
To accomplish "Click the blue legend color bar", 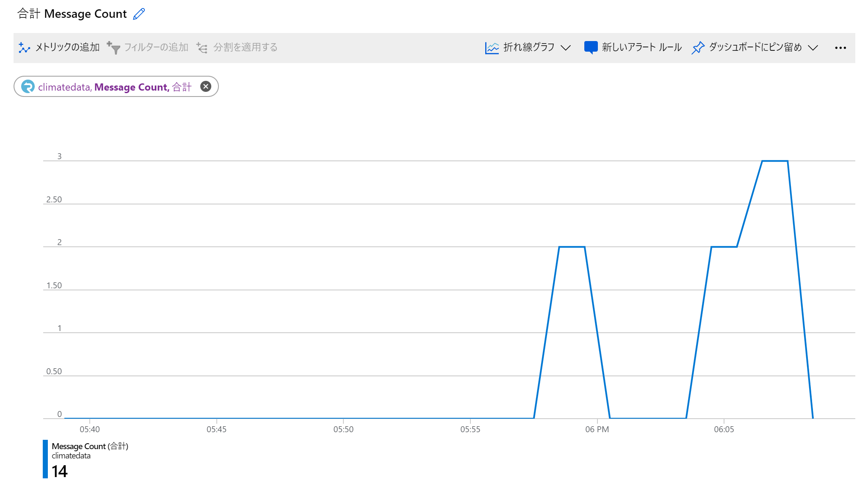I will [x=45, y=459].
